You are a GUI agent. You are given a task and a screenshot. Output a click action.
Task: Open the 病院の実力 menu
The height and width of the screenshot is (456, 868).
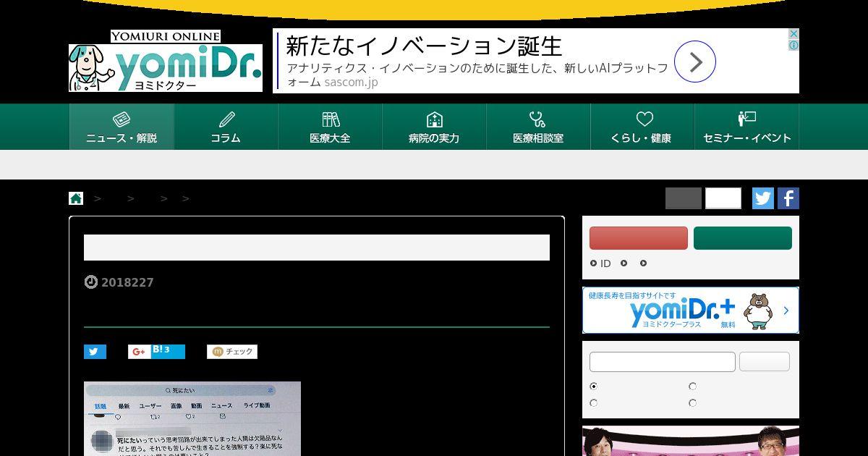tap(434, 127)
